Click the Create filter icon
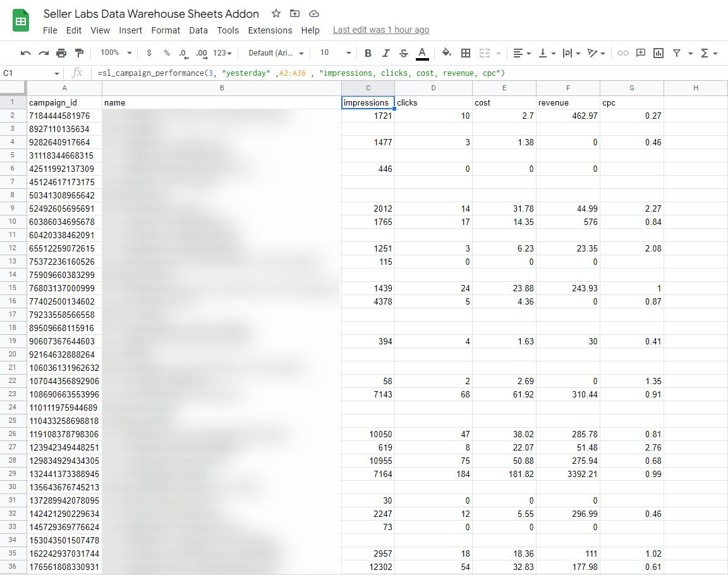This screenshot has width=728, height=575. (x=677, y=53)
